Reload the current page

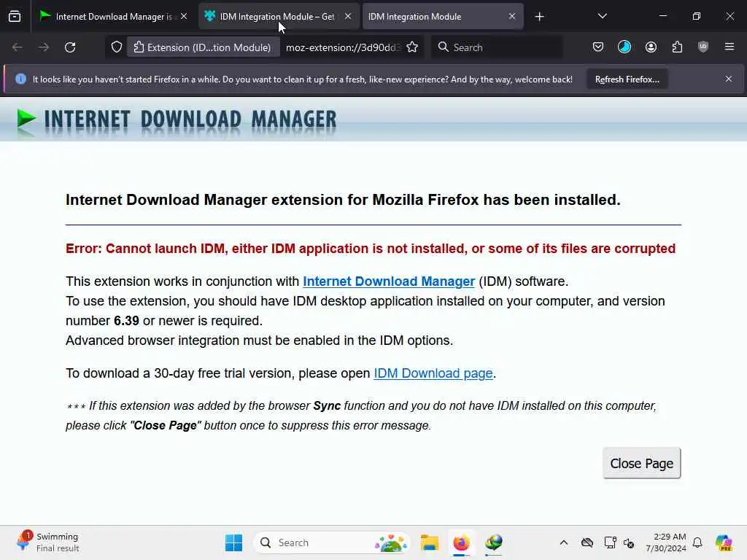tap(70, 47)
